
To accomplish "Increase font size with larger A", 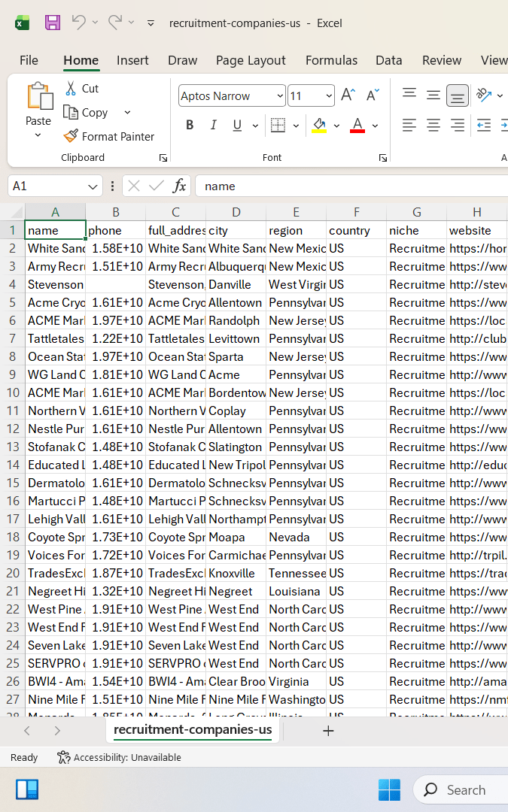I will tap(348, 95).
